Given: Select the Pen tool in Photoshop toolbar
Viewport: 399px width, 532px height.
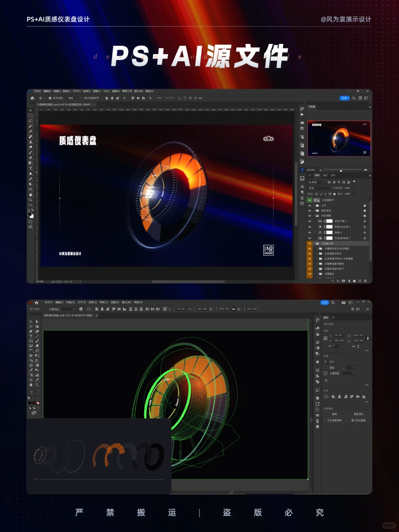Looking at the screenshot, I should (x=30, y=179).
